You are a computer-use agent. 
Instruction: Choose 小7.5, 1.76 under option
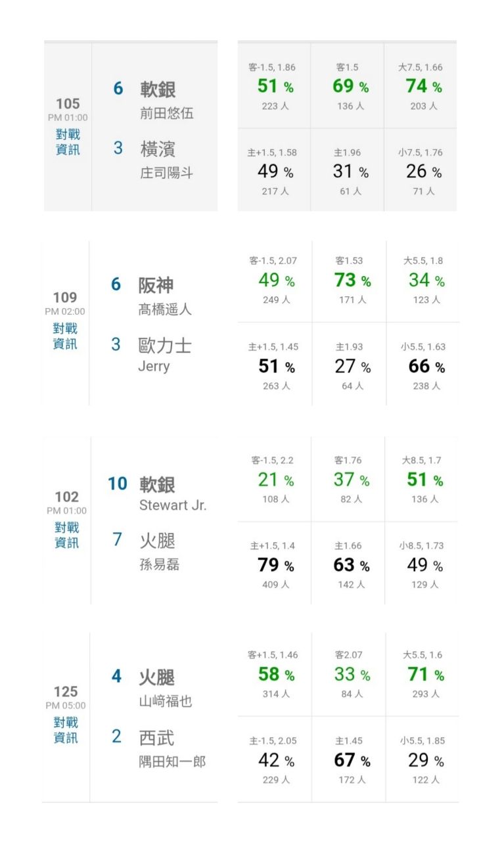[421, 171]
